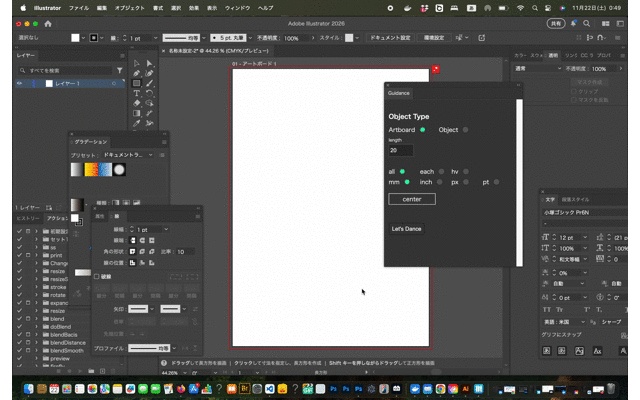Select the px unit radio
Screen dimensions: 640x400
(x=466, y=182)
